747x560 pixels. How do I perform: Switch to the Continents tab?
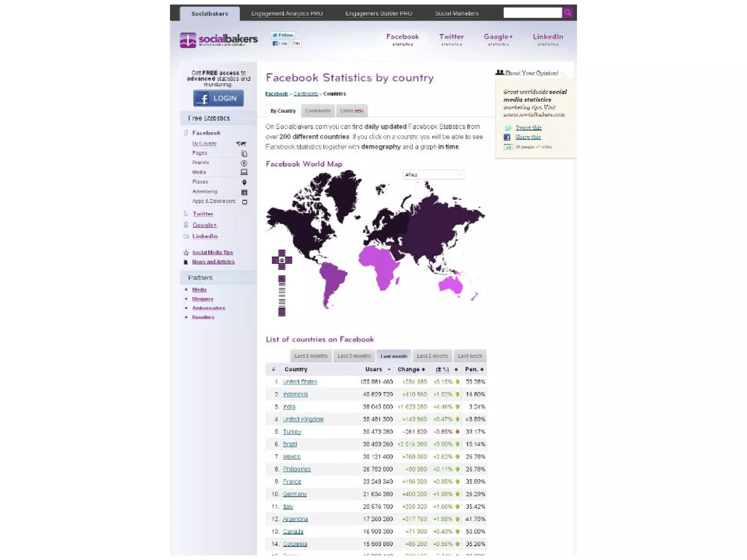pos(318,110)
